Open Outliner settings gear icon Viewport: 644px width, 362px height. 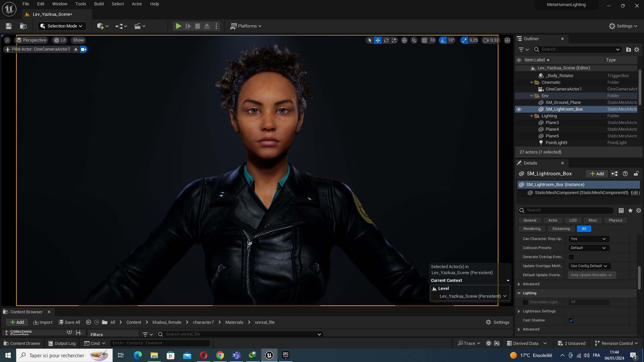(637, 49)
